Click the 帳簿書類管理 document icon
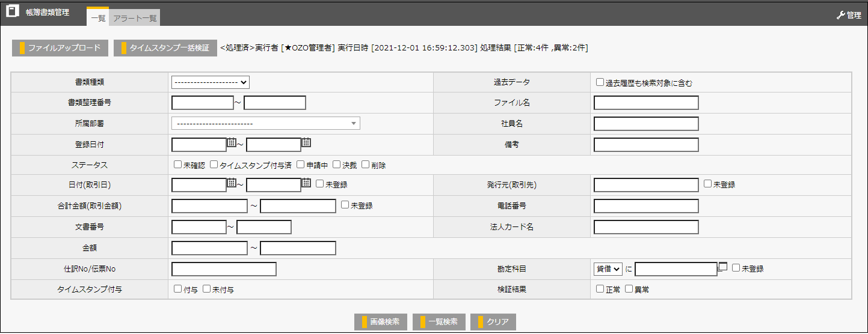868x334 pixels. pos(12,12)
